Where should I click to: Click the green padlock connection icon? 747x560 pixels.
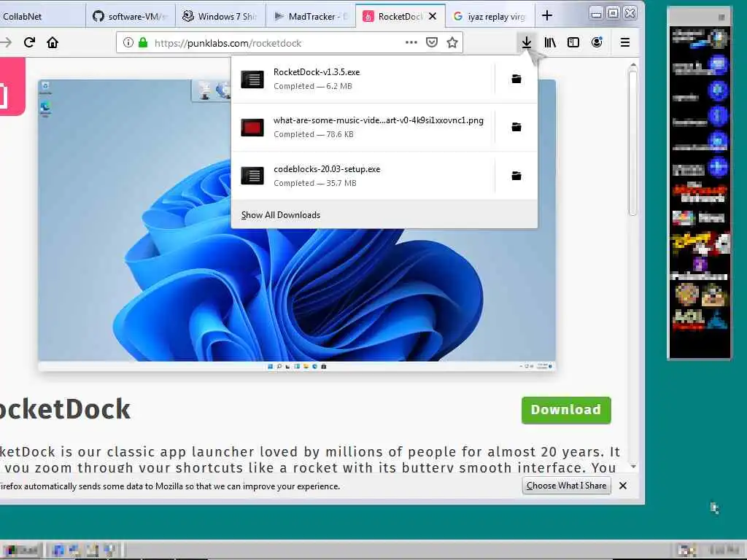pyautogui.click(x=143, y=43)
